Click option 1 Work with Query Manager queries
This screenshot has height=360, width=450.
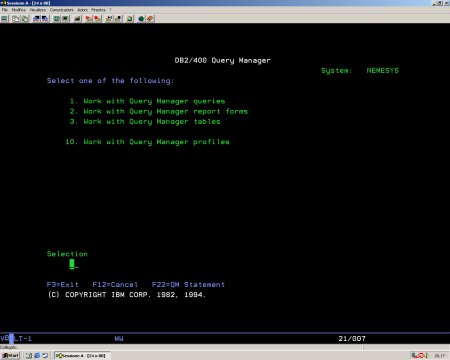tap(147, 101)
